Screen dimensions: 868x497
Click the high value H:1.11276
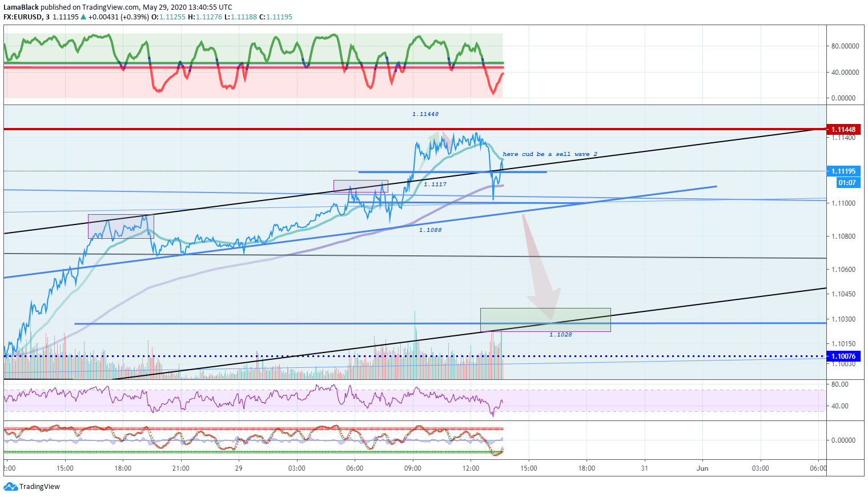(205, 17)
